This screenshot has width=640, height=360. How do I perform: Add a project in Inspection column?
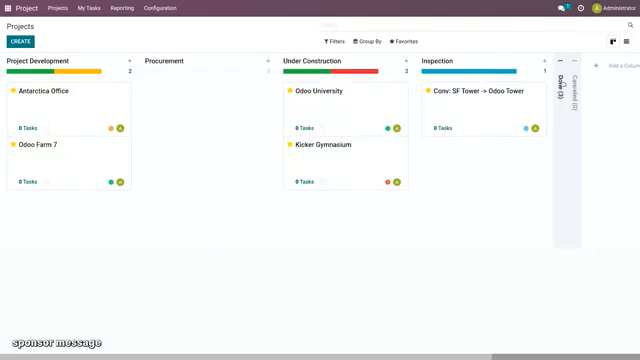(544, 61)
